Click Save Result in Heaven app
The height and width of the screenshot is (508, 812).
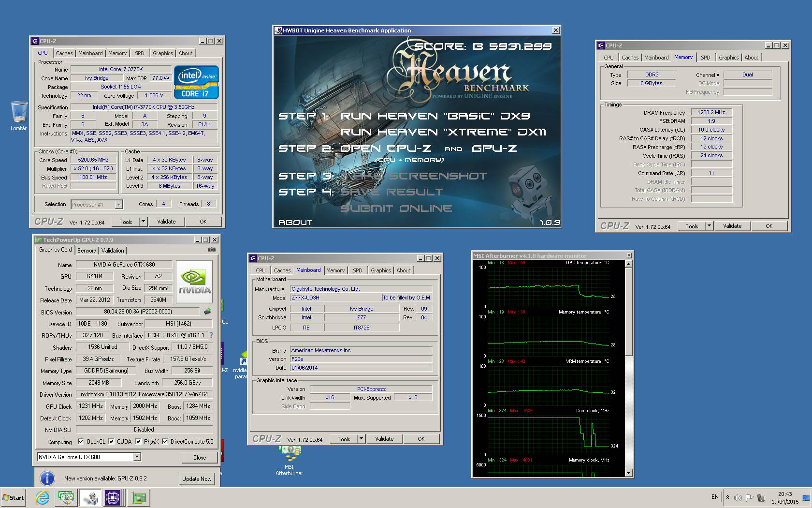click(x=391, y=192)
